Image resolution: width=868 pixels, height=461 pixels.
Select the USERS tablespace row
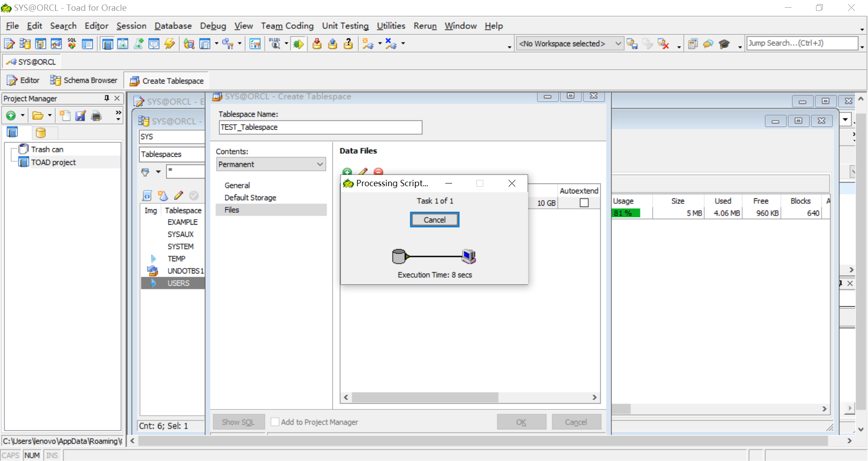tap(173, 283)
